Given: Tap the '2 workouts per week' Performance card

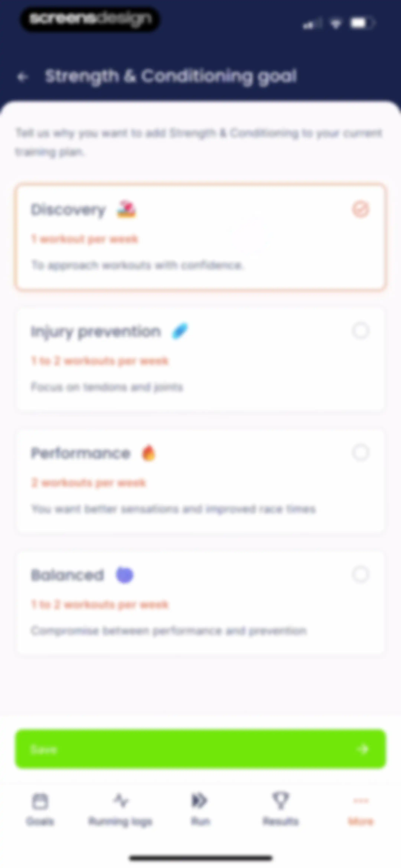Looking at the screenshot, I should [201, 481].
